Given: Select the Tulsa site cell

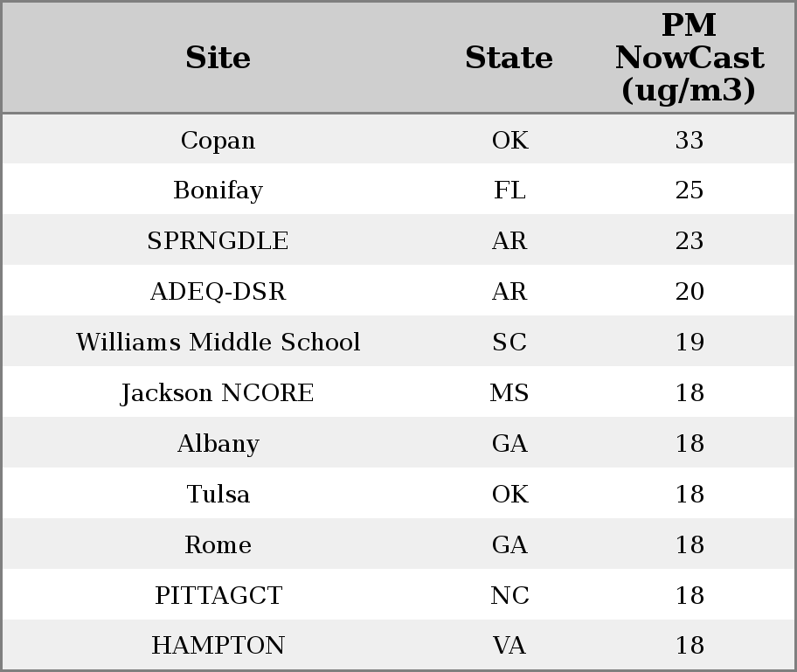Looking at the screenshot, I should tap(218, 495).
